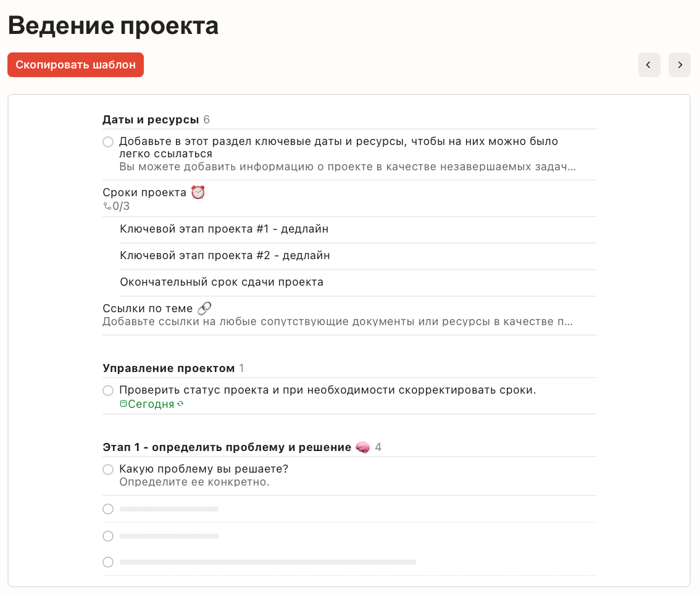The height and width of the screenshot is (596, 700).
Task: Click the subtask link icon before "0/3"
Action: click(106, 205)
